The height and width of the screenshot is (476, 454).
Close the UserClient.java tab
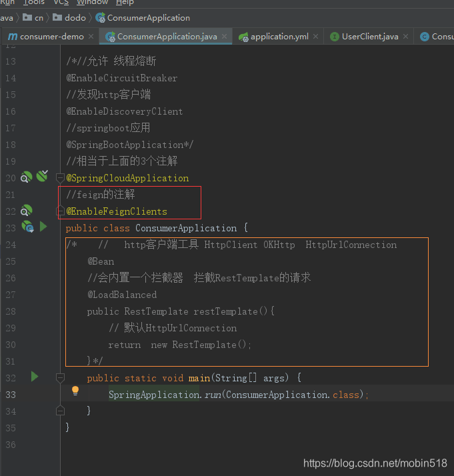point(405,37)
